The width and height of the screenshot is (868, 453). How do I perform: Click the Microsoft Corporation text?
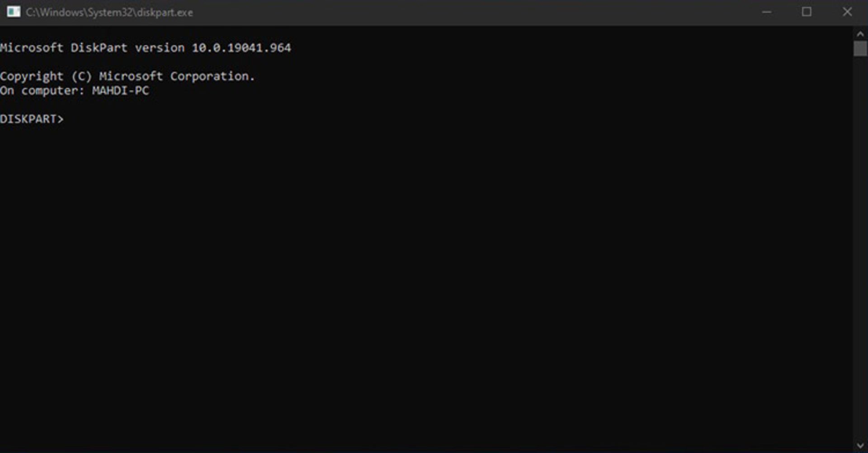point(176,76)
